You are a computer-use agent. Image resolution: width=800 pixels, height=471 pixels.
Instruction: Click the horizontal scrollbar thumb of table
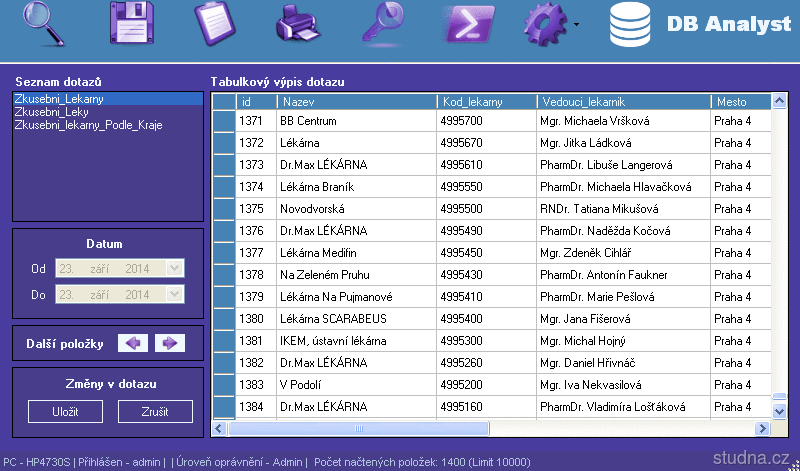coord(360,428)
